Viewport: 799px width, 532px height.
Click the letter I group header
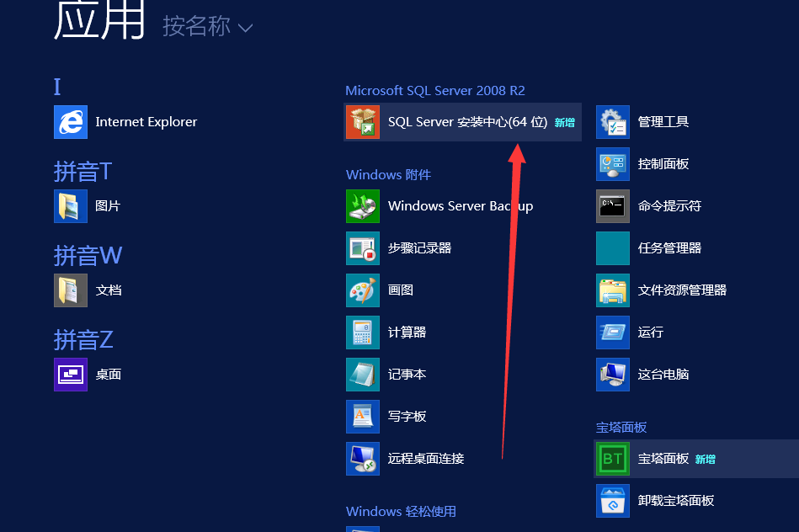[57, 87]
